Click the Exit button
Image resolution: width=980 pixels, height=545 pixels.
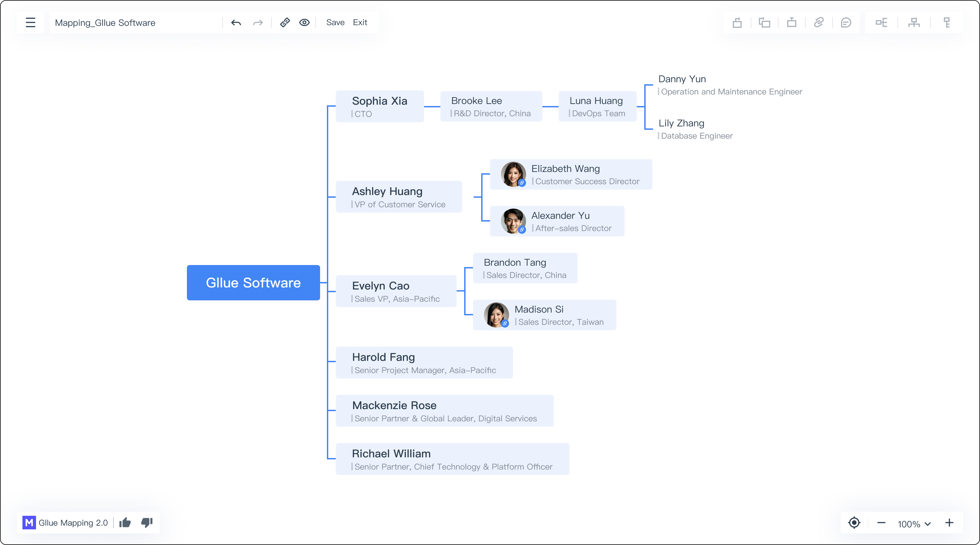point(360,22)
